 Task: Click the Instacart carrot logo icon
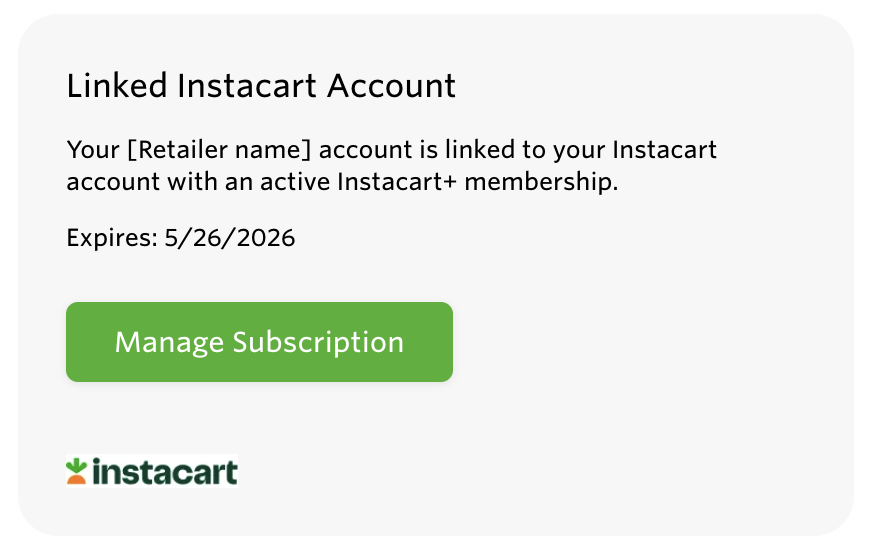76,471
